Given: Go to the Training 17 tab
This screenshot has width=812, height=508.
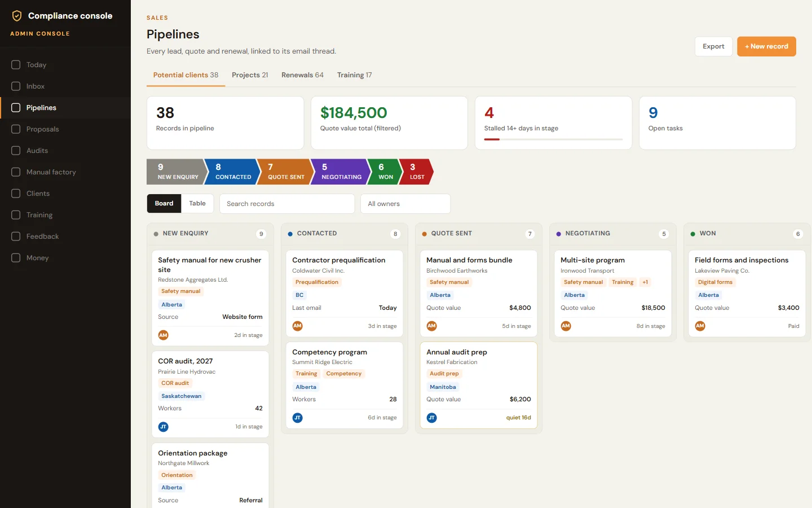Looking at the screenshot, I should point(354,75).
